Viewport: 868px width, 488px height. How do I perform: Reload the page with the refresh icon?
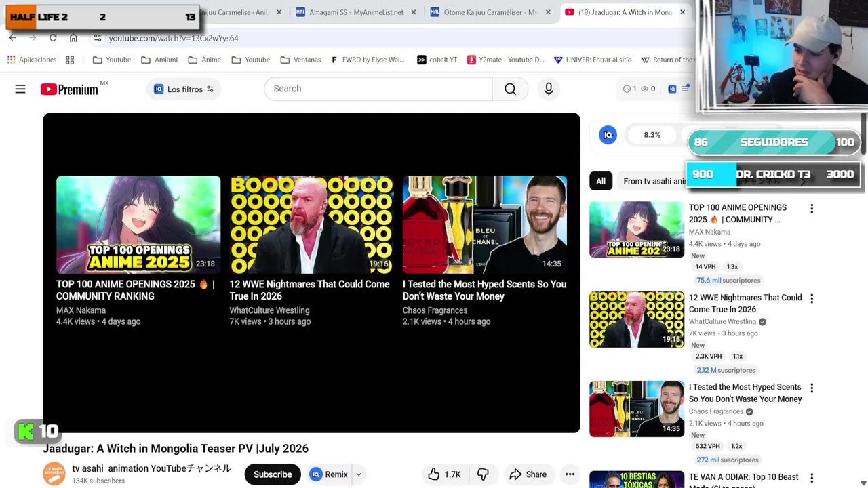(x=53, y=38)
